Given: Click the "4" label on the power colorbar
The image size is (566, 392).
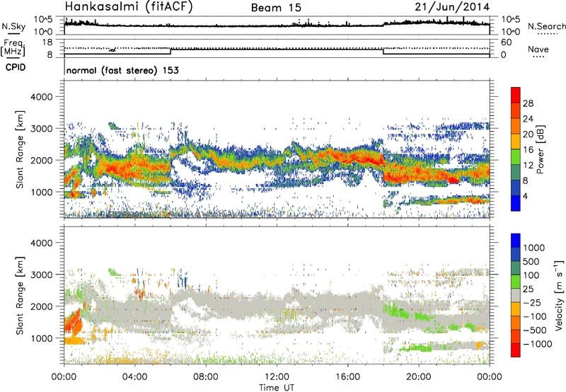Looking at the screenshot, I should 526,196.
